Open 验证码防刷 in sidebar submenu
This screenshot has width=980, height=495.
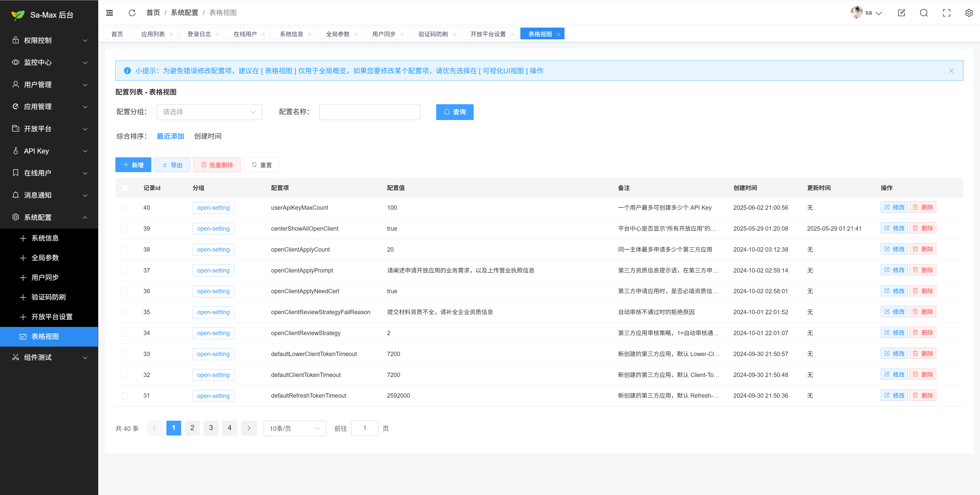click(x=49, y=297)
